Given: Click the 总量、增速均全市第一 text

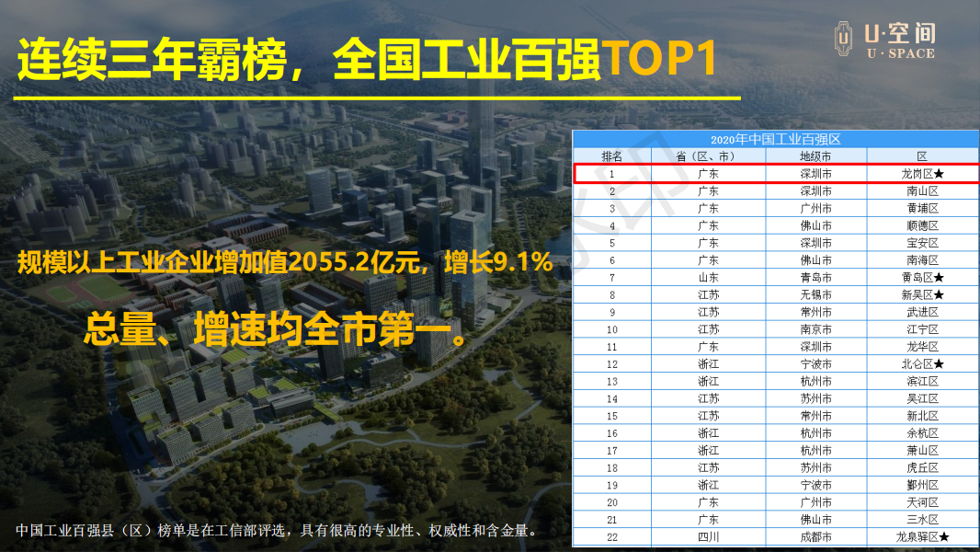Looking at the screenshot, I should (276, 330).
